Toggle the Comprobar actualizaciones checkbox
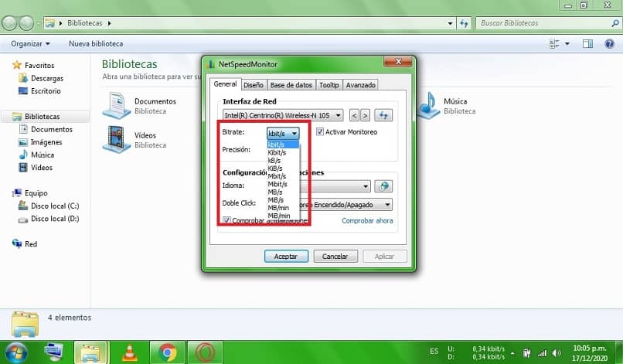The height and width of the screenshot is (364, 623). point(226,219)
